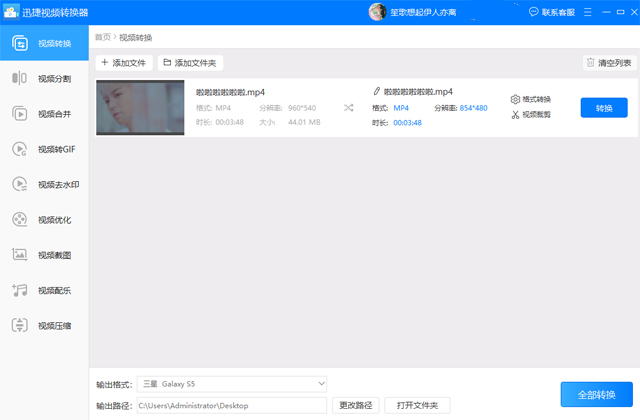The image size is (640, 420).
Task: Click the output format value MP4
Action: click(401, 108)
